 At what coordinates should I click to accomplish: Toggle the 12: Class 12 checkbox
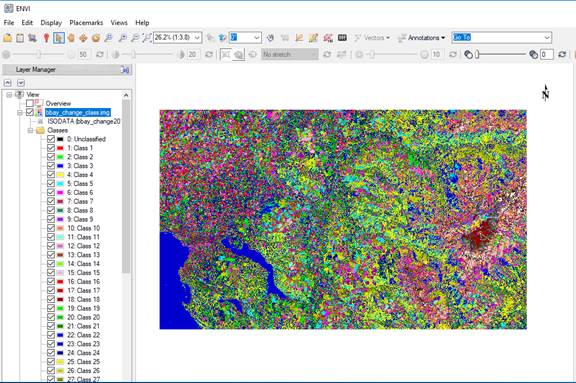(51, 246)
